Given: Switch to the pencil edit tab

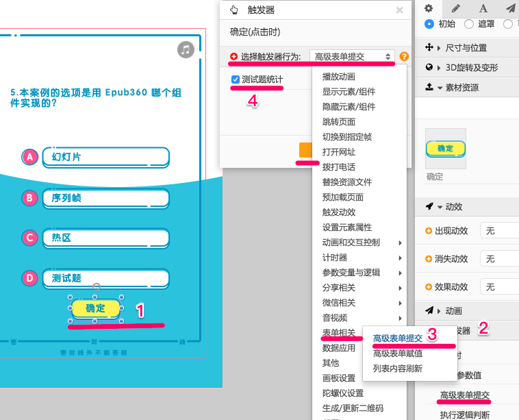Looking at the screenshot, I should [x=456, y=8].
